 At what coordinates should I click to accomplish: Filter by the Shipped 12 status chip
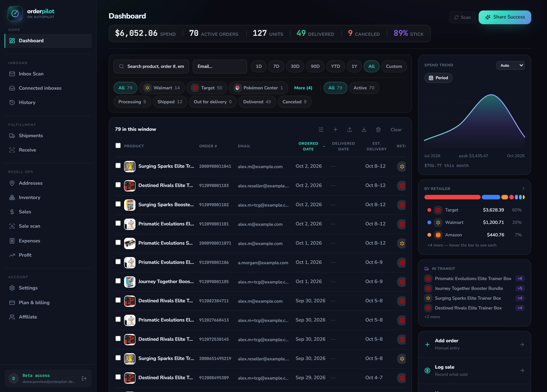170,102
